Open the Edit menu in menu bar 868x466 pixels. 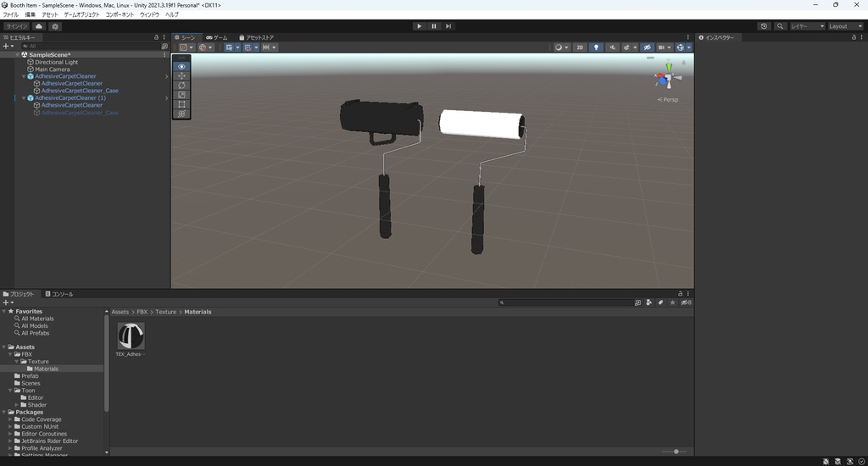click(x=30, y=14)
